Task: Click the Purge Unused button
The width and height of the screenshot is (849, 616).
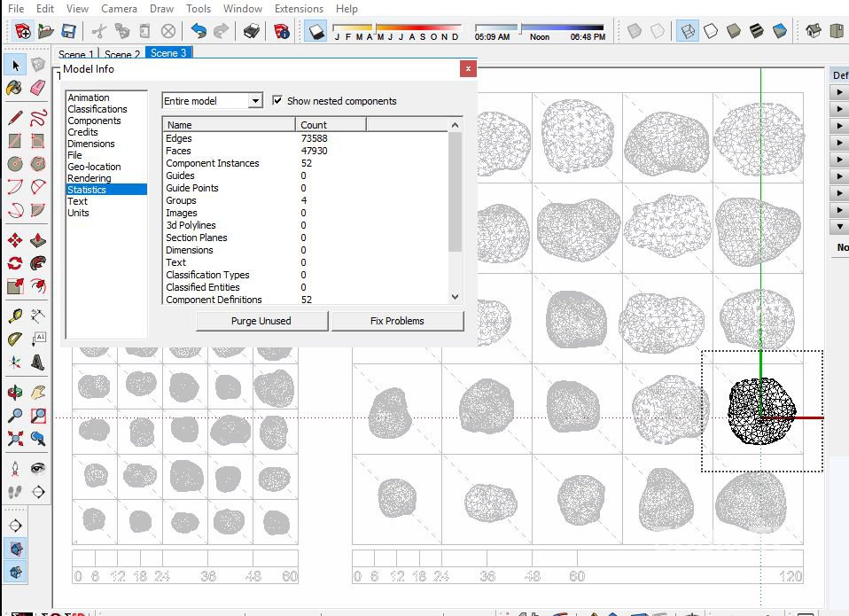Action: click(261, 321)
